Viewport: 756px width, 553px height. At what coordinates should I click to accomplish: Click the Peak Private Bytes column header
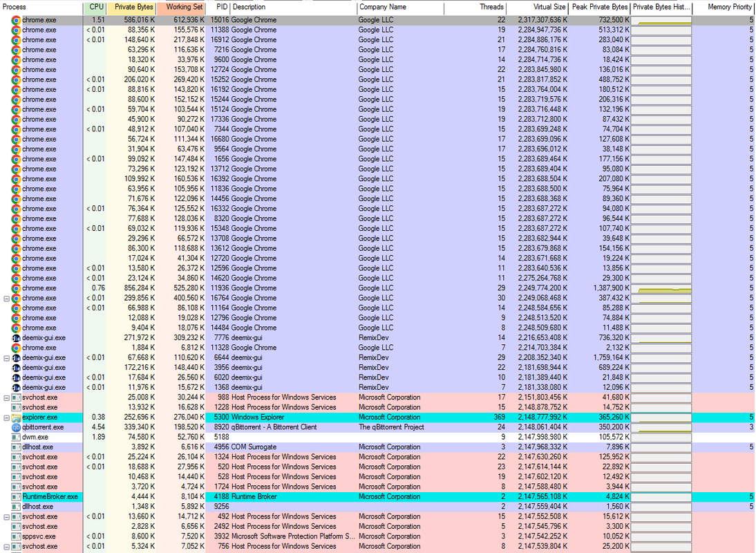(599, 7)
